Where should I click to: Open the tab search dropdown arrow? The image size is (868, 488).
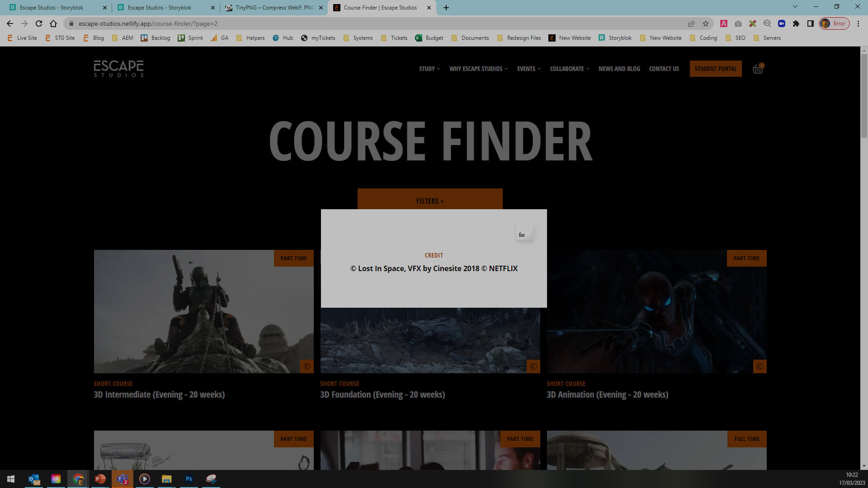coord(795,7)
